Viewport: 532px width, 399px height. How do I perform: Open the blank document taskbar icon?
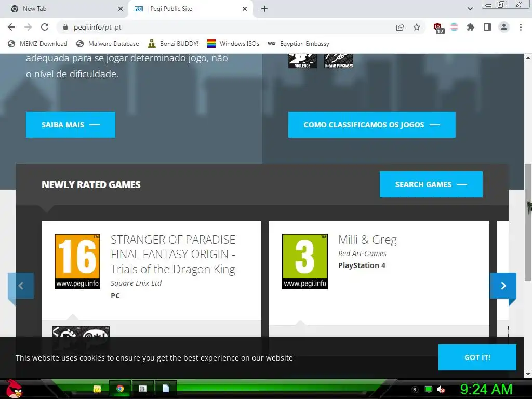pyautogui.click(x=166, y=389)
